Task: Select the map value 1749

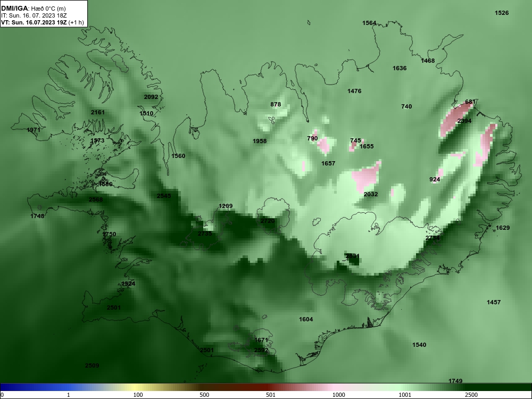Action: 455,381
